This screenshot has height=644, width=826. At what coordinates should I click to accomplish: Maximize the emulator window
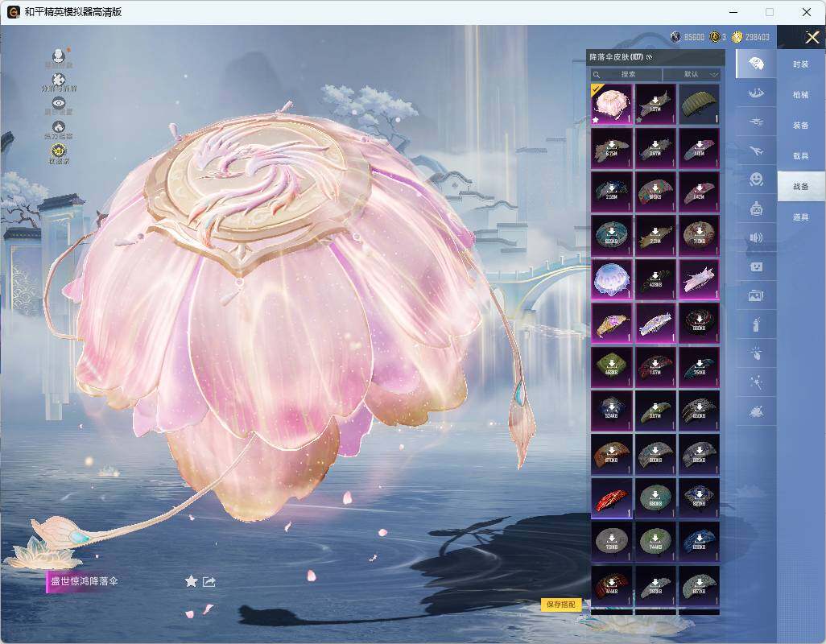coord(770,11)
